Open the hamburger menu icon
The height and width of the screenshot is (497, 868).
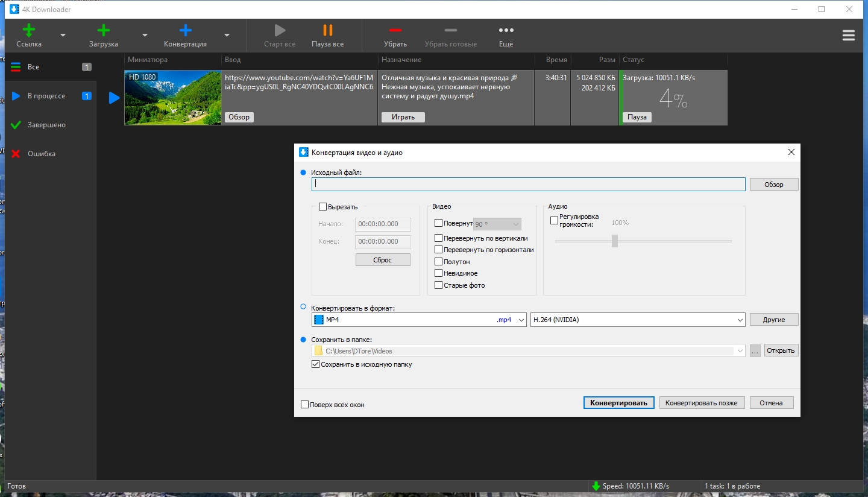848,36
